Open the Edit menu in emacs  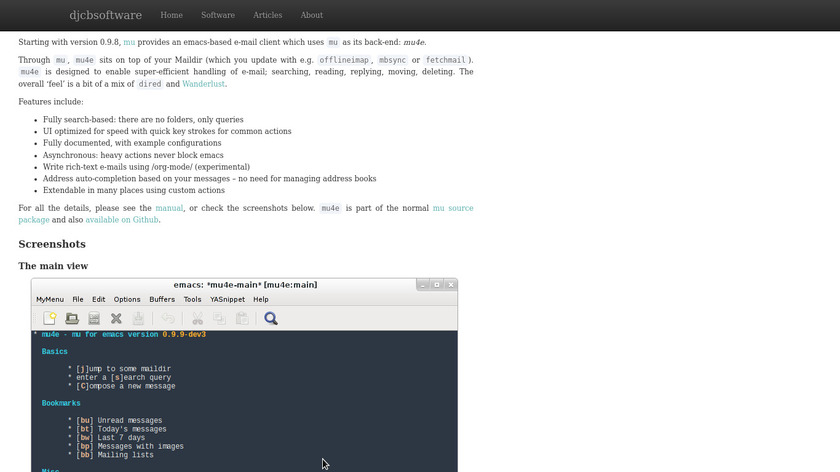[99, 299]
